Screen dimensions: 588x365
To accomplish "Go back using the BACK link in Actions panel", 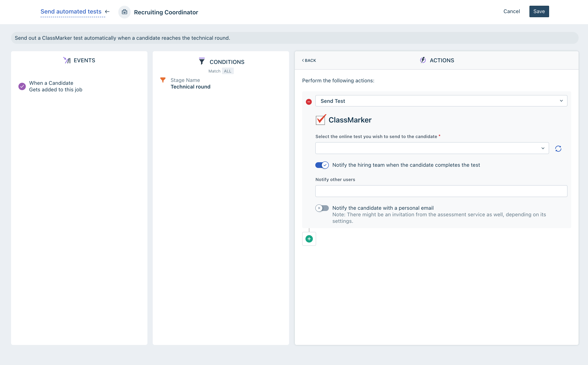I will click(309, 60).
